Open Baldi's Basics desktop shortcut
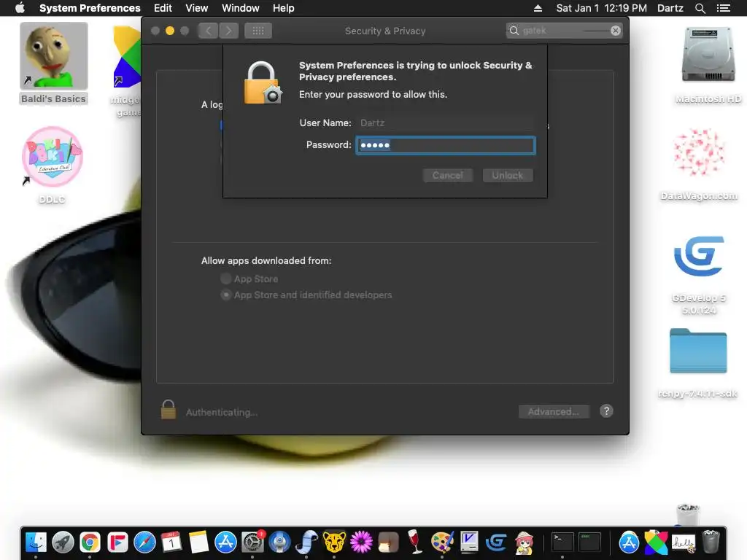The height and width of the screenshot is (560, 747). coord(53,63)
